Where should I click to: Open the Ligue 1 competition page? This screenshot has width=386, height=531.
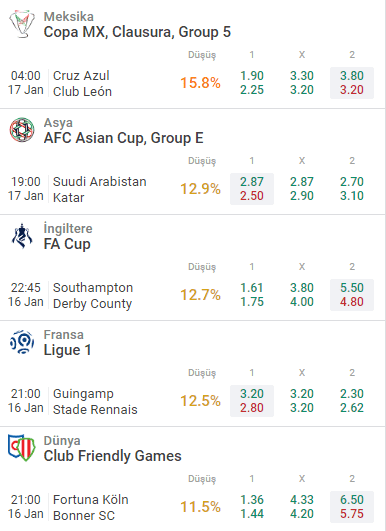tap(67, 350)
